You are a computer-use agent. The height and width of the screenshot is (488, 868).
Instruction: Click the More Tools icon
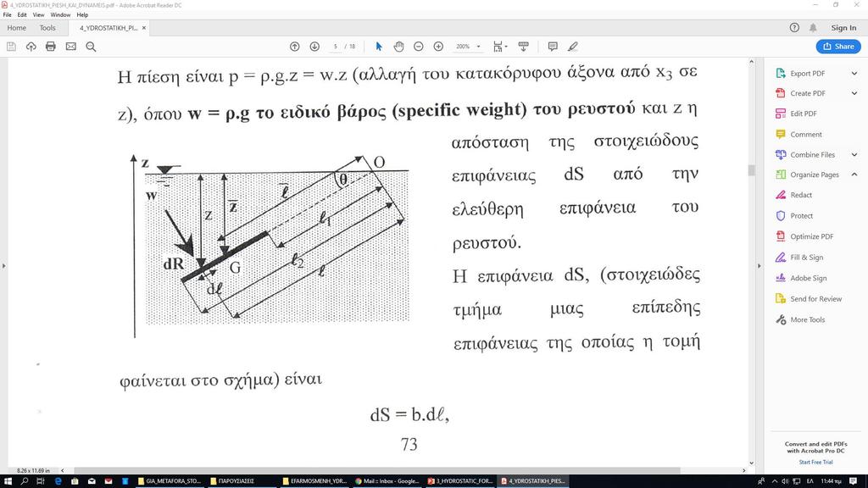[781, 319]
